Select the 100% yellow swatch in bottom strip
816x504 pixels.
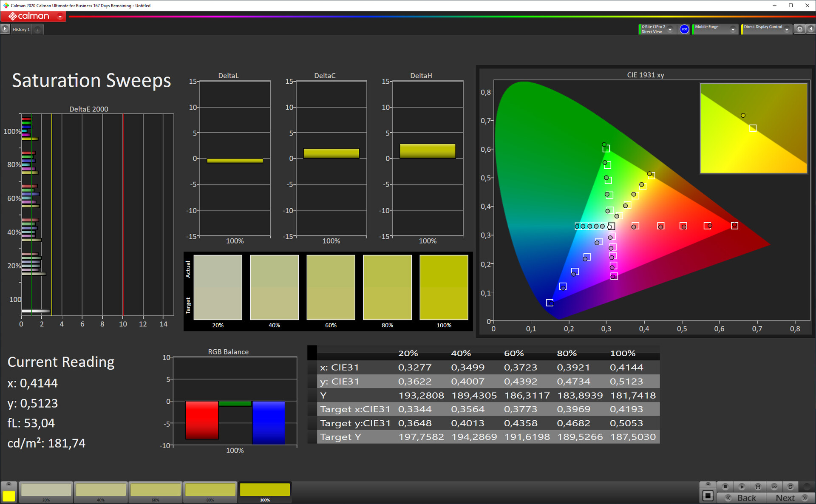(265, 490)
